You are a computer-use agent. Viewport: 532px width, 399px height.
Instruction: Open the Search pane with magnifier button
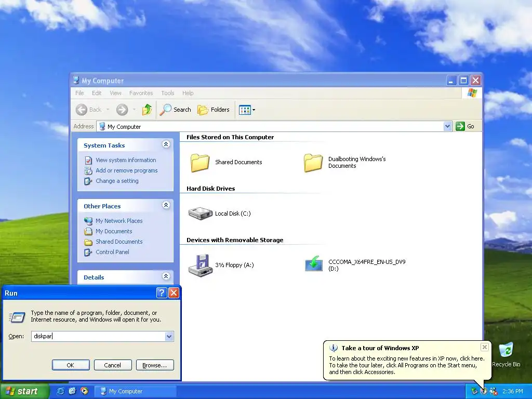176,110
